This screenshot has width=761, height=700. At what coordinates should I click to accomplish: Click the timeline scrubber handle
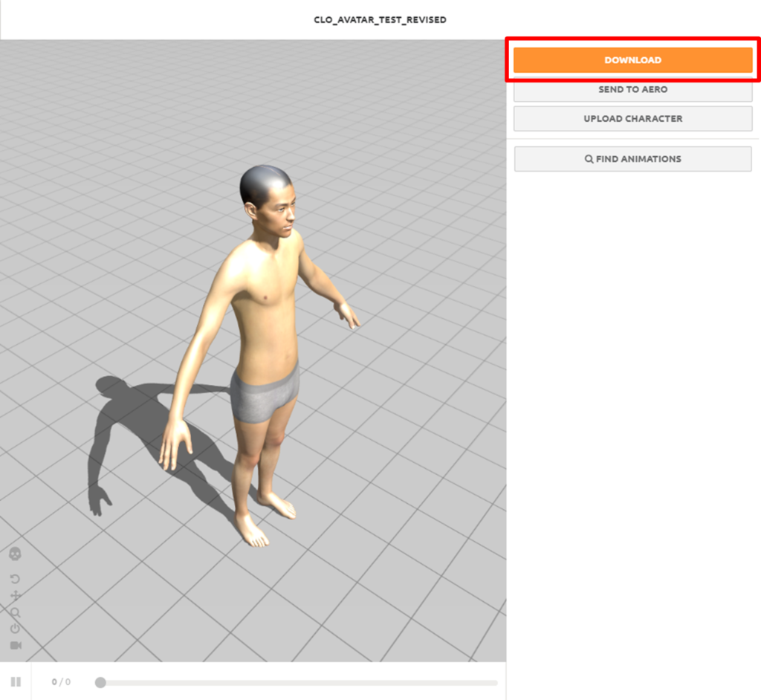[x=100, y=682]
